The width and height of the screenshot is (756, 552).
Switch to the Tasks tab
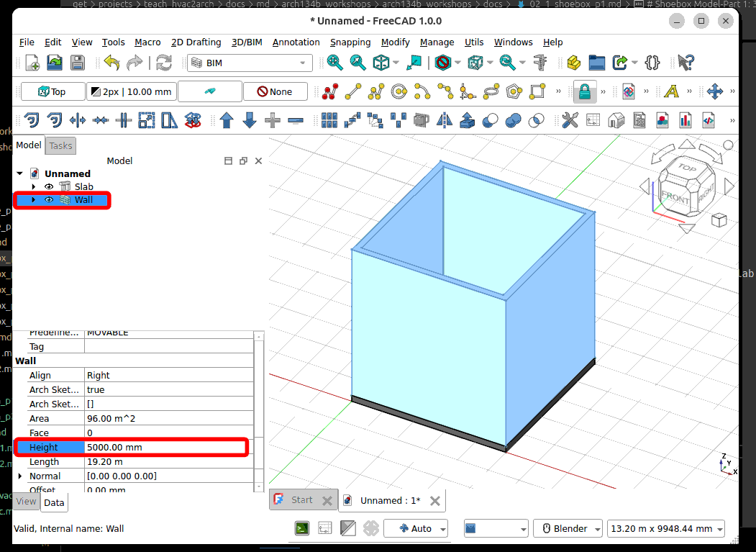60,145
